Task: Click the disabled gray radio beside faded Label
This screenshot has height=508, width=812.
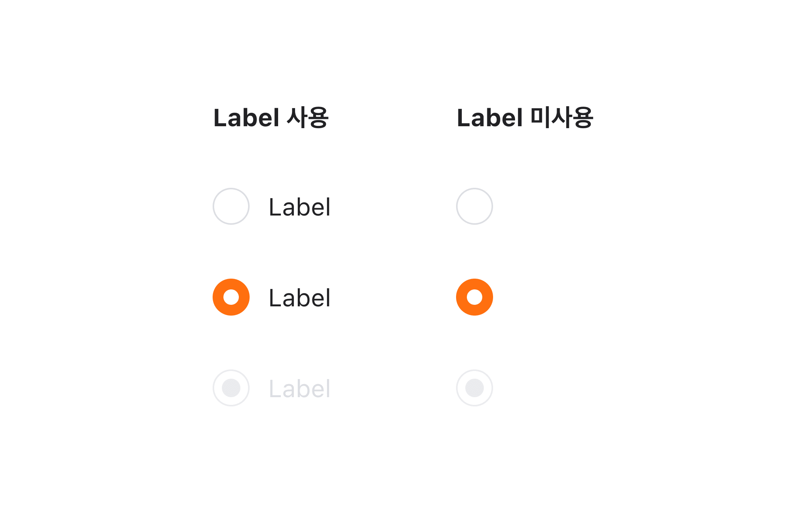Action: tap(231, 388)
